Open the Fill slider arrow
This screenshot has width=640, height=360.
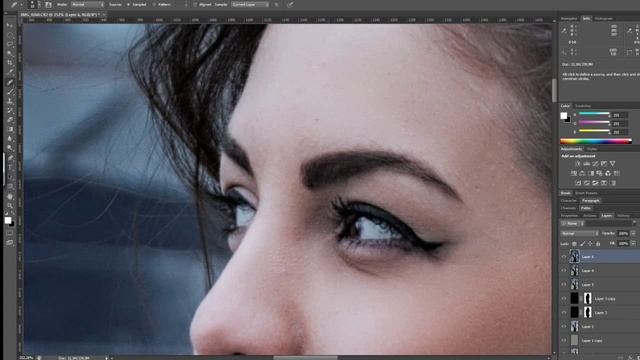pos(633,243)
